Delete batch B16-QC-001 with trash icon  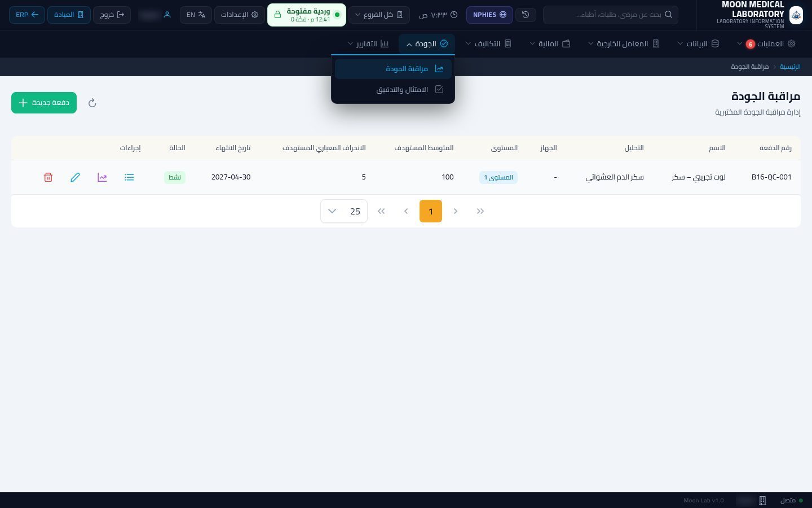pos(48,177)
